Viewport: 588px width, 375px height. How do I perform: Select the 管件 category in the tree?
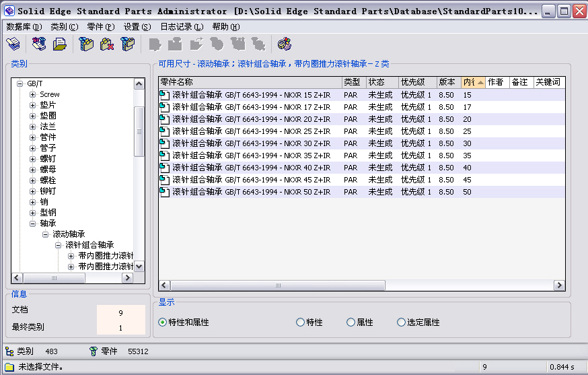tap(48, 137)
